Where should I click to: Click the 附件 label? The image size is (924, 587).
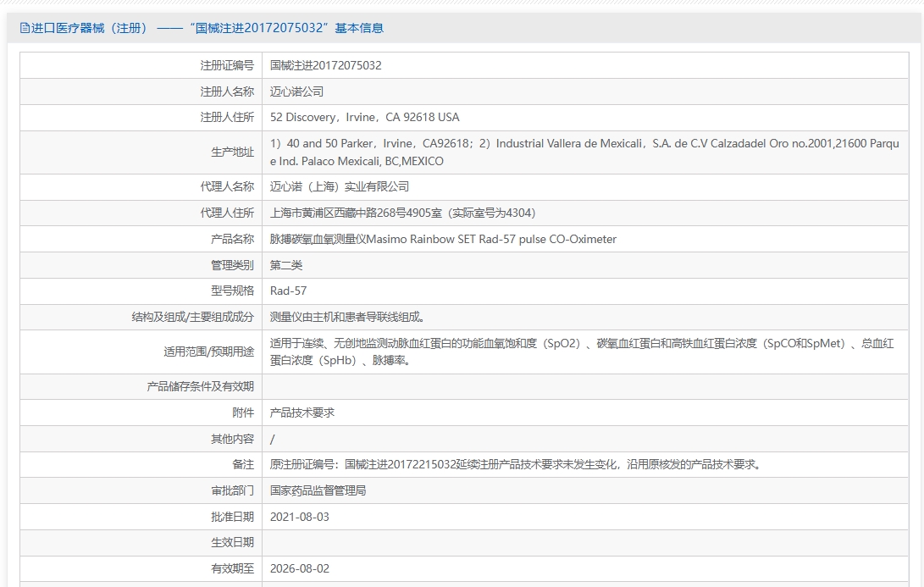coord(243,413)
